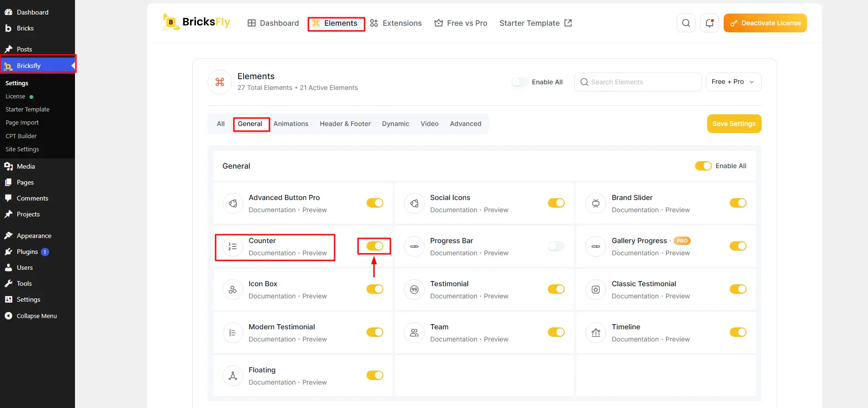Open Starter Template external link
This screenshot has height=408, width=868.
[x=536, y=23]
